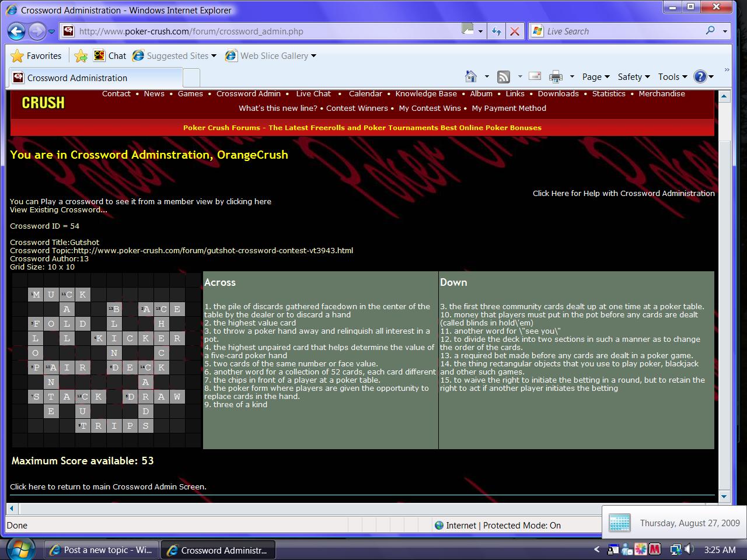Open the Web Slice Gallery icon
The width and height of the screenshot is (747, 560).
[232, 55]
